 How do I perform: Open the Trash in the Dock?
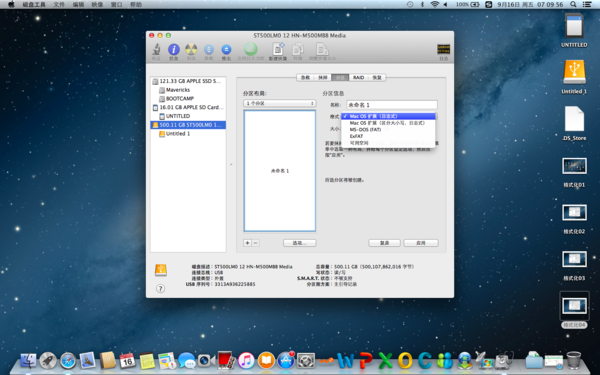coord(574,360)
